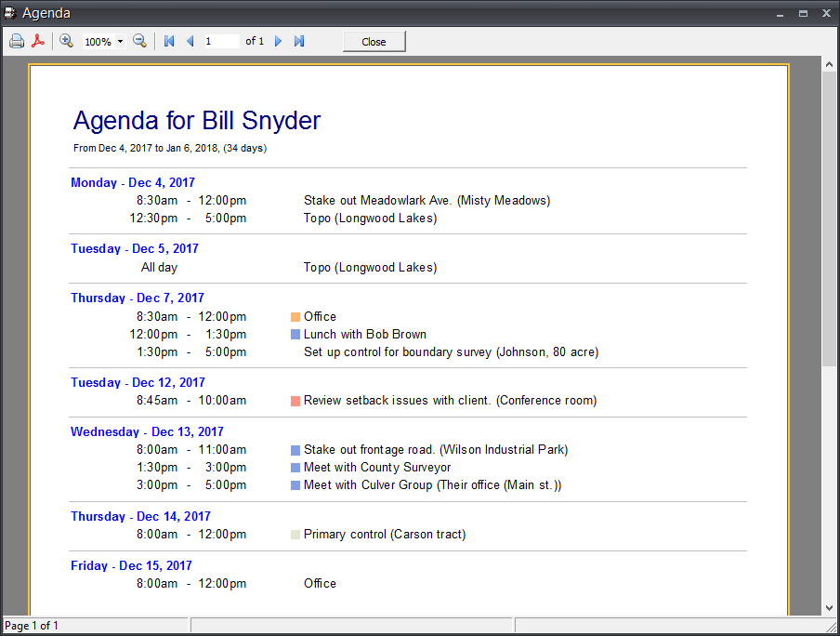
Task: Go to the next page
Action: pos(278,41)
